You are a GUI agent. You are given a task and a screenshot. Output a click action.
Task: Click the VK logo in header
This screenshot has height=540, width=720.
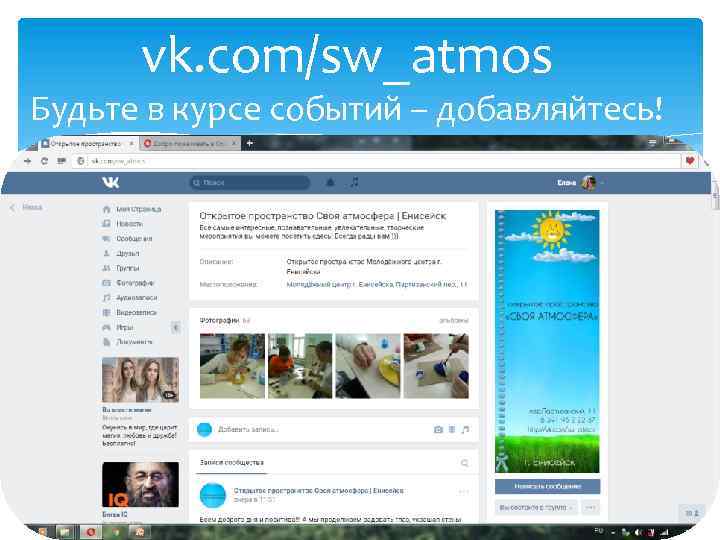coord(111,182)
